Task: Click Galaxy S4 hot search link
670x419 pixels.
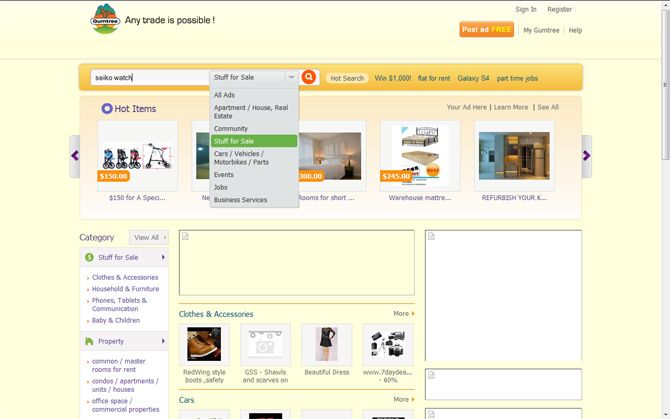Action: point(473,78)
